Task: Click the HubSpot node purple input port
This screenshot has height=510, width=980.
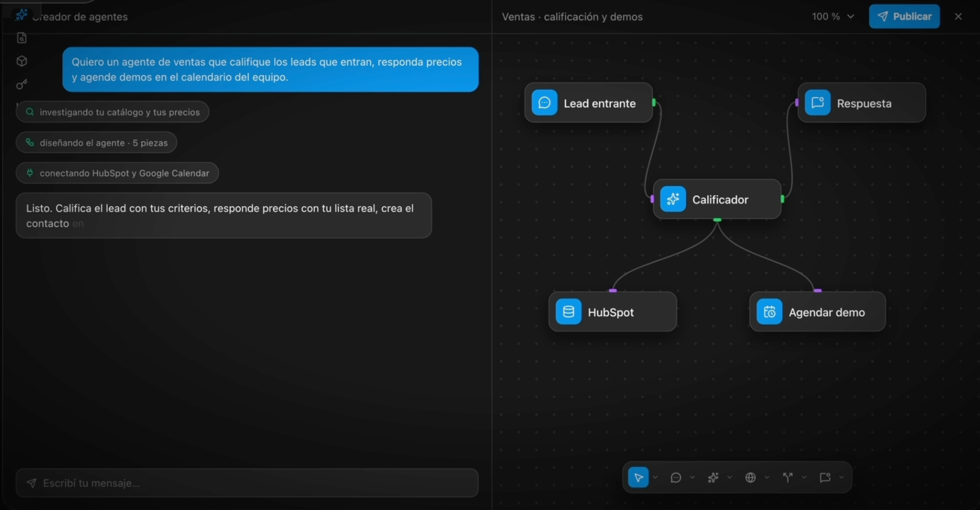Action: pyautogui.click(x=613, y=291)
